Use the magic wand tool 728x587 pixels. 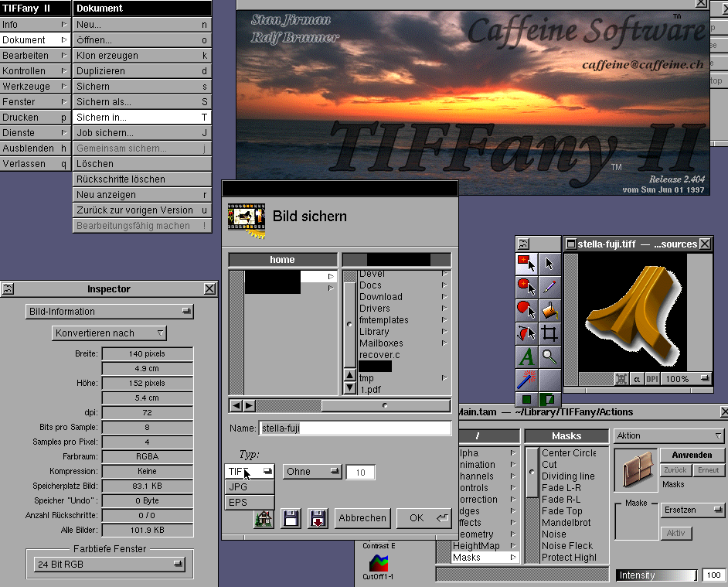526,380
